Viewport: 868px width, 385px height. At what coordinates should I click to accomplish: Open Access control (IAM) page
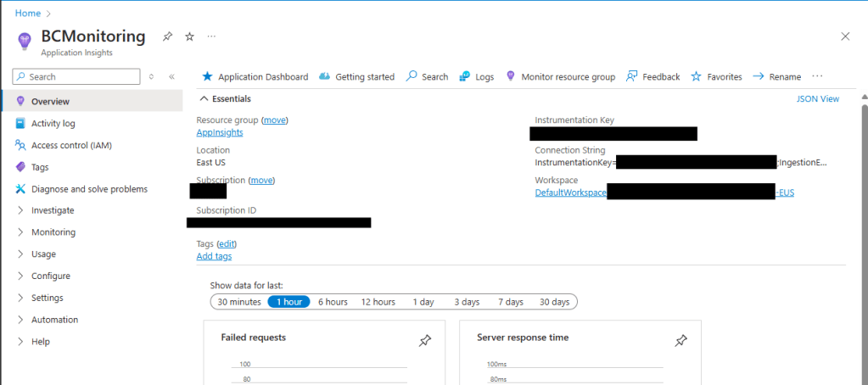click(x=71, y=145)
